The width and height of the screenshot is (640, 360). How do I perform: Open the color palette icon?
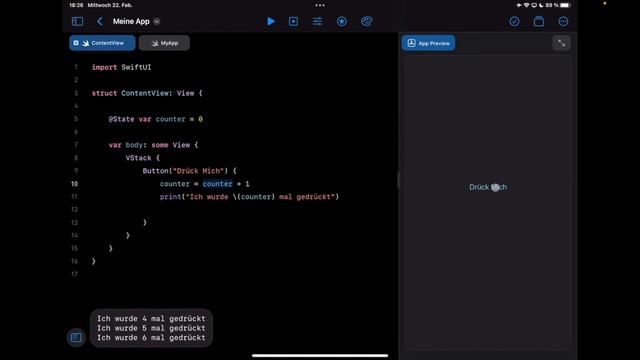pos(367,21)
